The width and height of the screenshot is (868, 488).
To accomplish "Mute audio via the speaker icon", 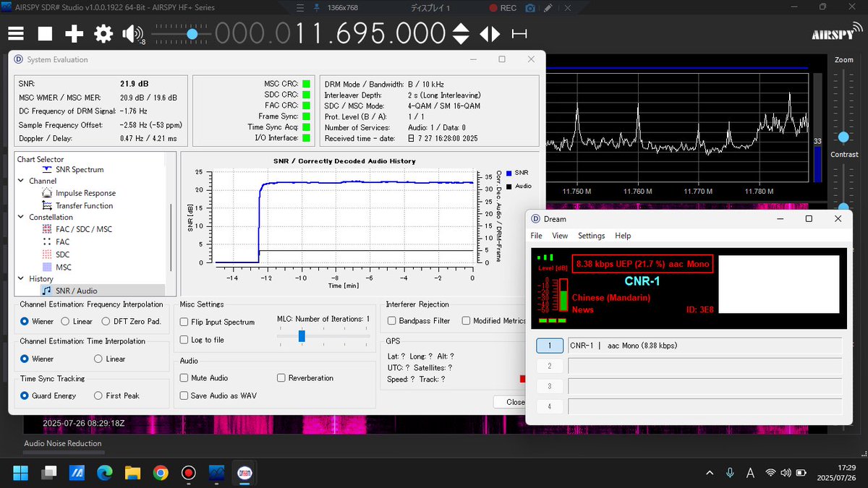I will [x=133, y=34].
